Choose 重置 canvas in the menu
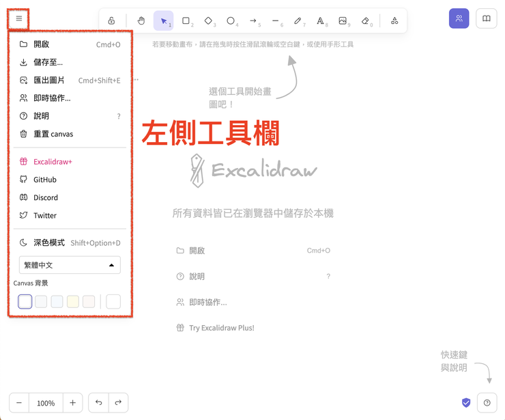Image resolution: width=505 pixels, height=420 pixels. [70, 134]
